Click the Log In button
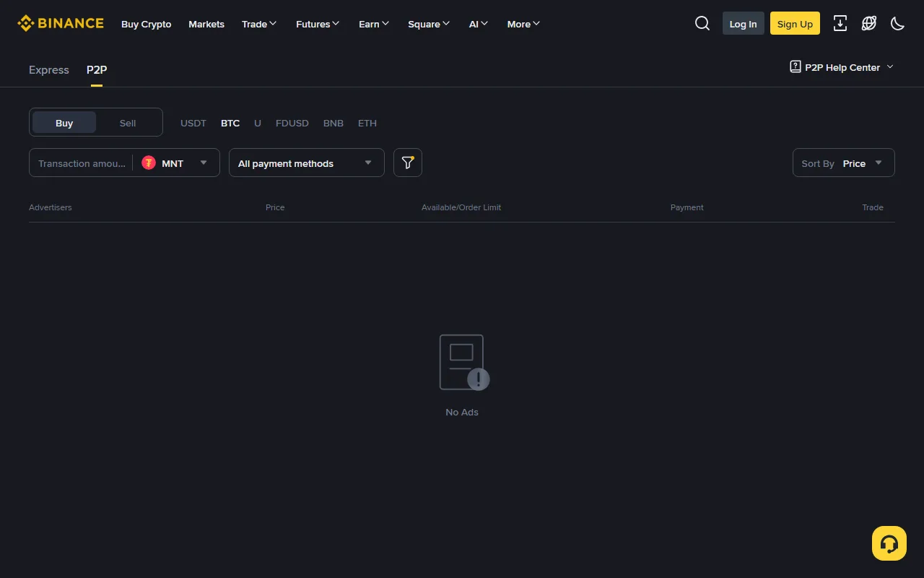 click(x=744, y=23)
